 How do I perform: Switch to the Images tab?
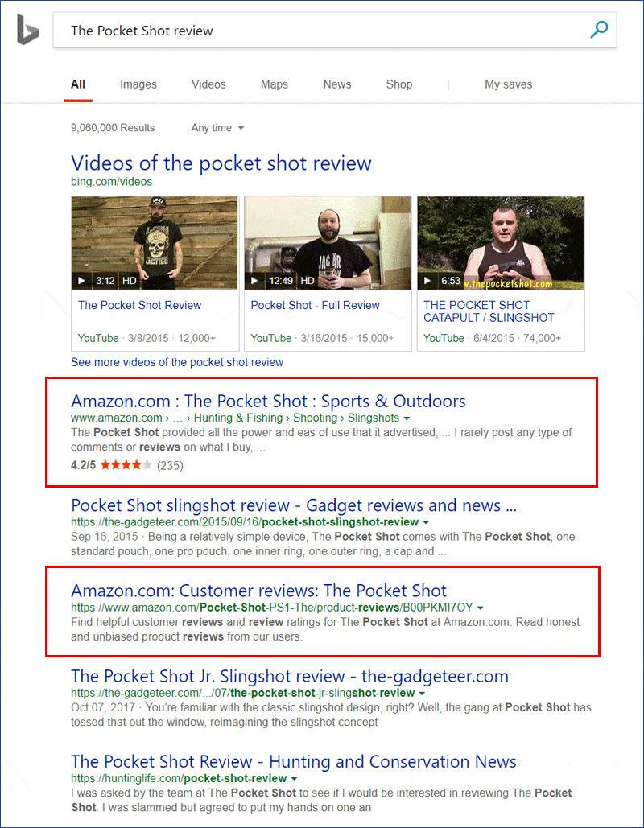tap(138, 84)
